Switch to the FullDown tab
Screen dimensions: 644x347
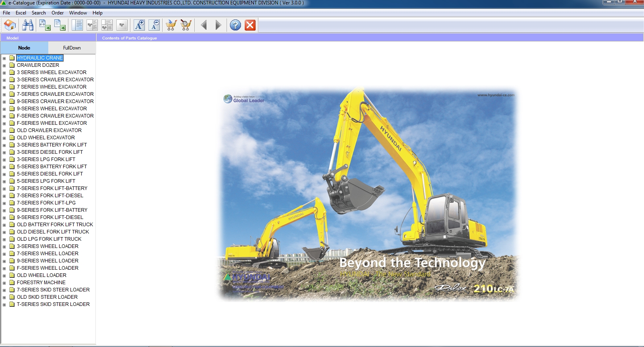[x=72, y=48]
